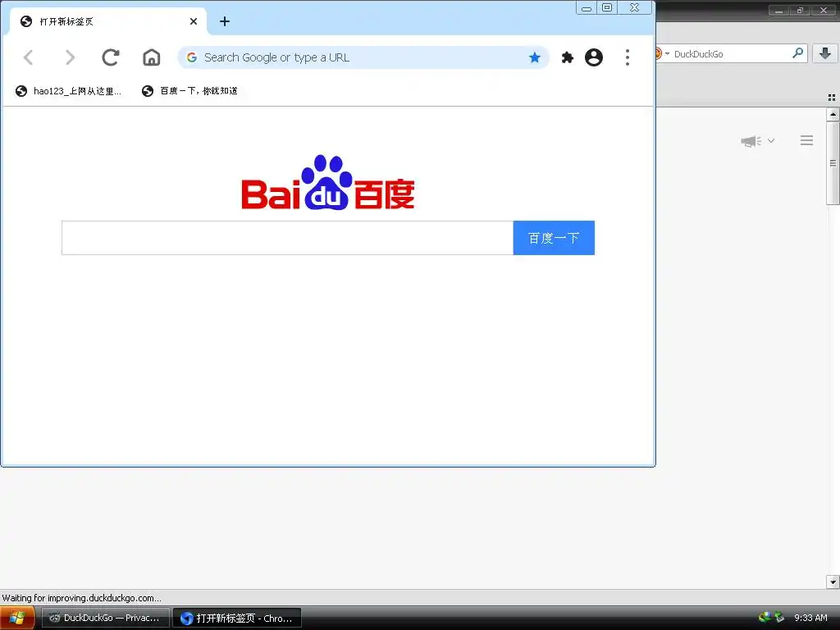
Task: Click the Baidu logo
Action: tap(328, 182)
